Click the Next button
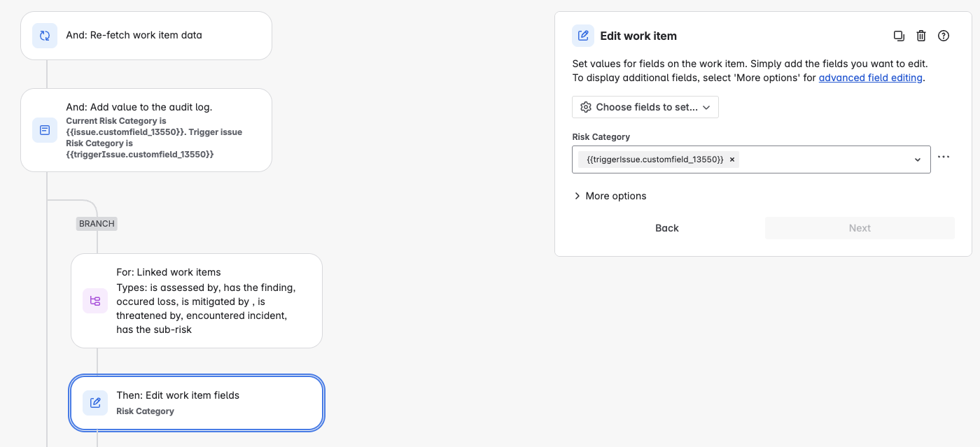The image size is (980, 447). coord(860,228)
